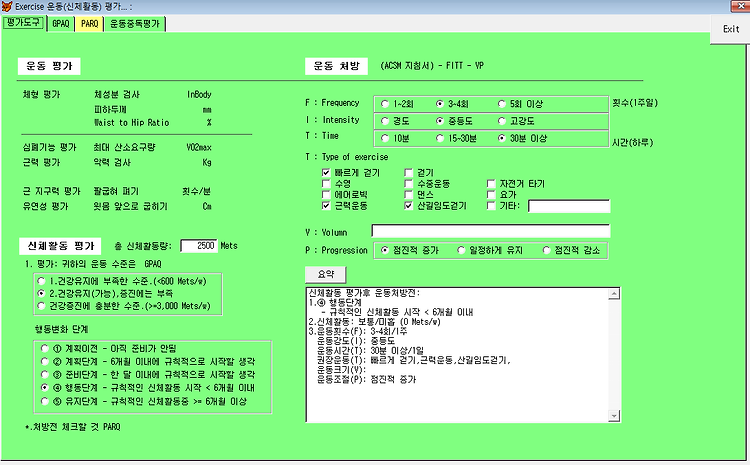Click the 신체활동 평가 header label
Viewport: 750px width, 465px height.
[60, 246]
